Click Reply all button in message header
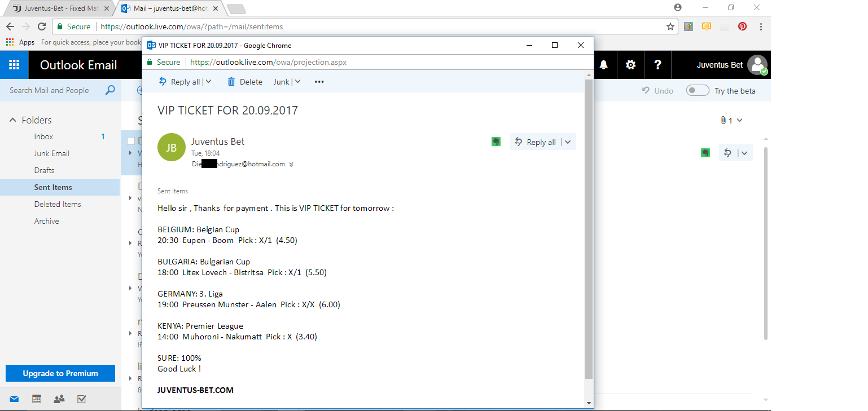The width and height of the screenshot is (868, 411). point(536,142)
